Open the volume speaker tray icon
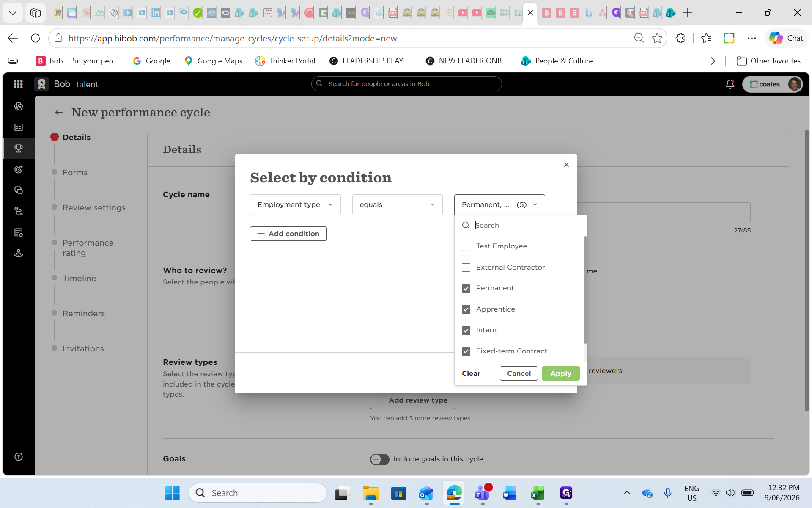The height and width of the screenshot is (508, 812). 730,493
